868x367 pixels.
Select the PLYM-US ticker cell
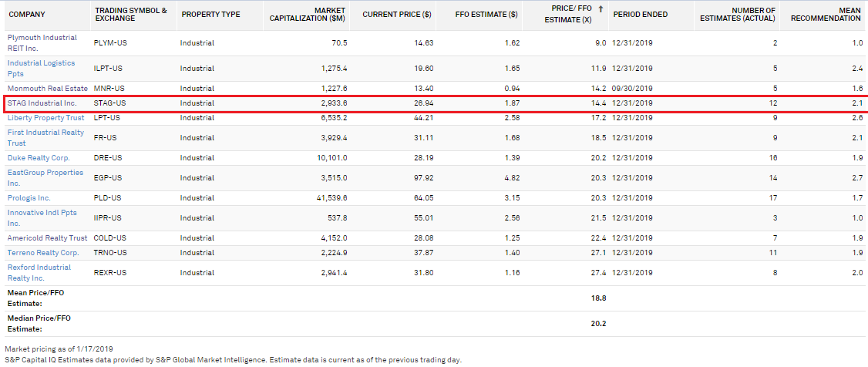tap(110, 42)
